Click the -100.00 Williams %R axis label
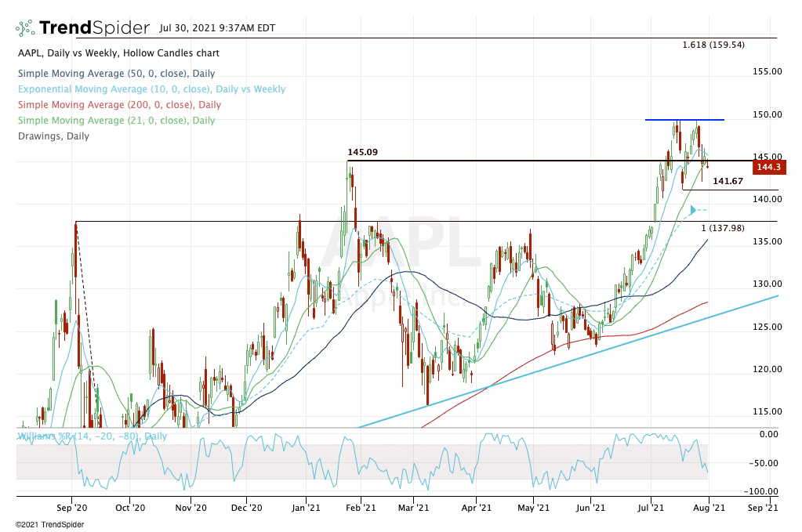The image size is (802, 532). point(761,491)
